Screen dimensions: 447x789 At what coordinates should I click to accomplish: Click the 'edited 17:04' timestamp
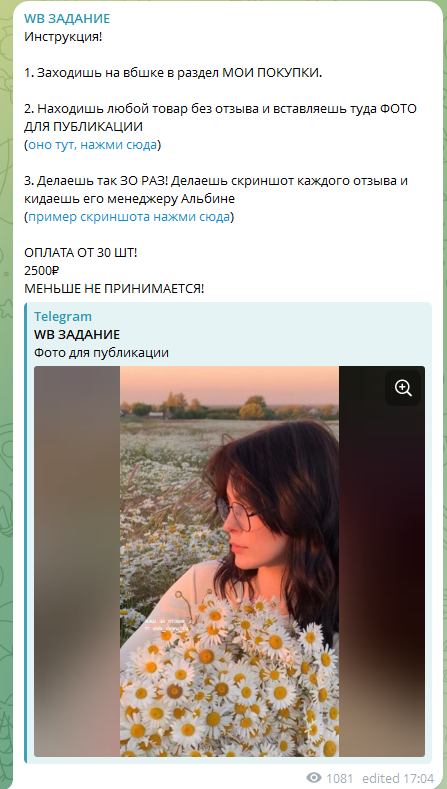398,778
